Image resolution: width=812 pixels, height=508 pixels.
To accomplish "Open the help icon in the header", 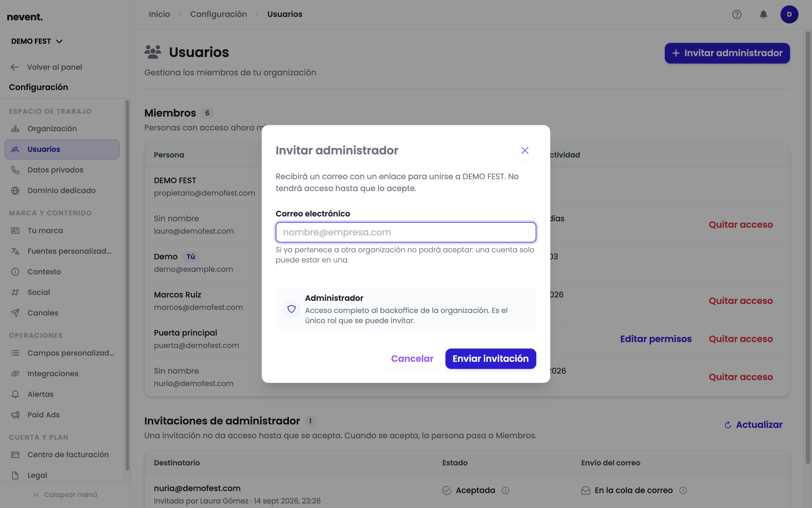I will coord(737,14).
